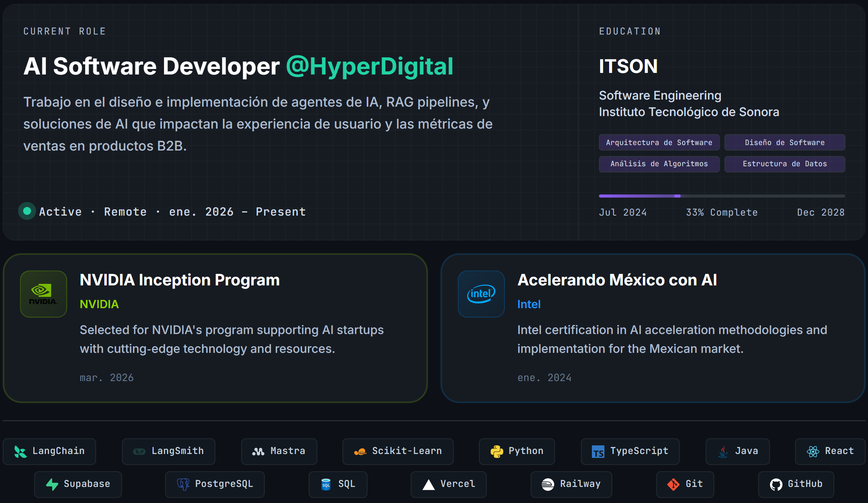Open the NVIDIA Inception Program card title
Screen dimensions: 868x503
click(x=180, y=280)
